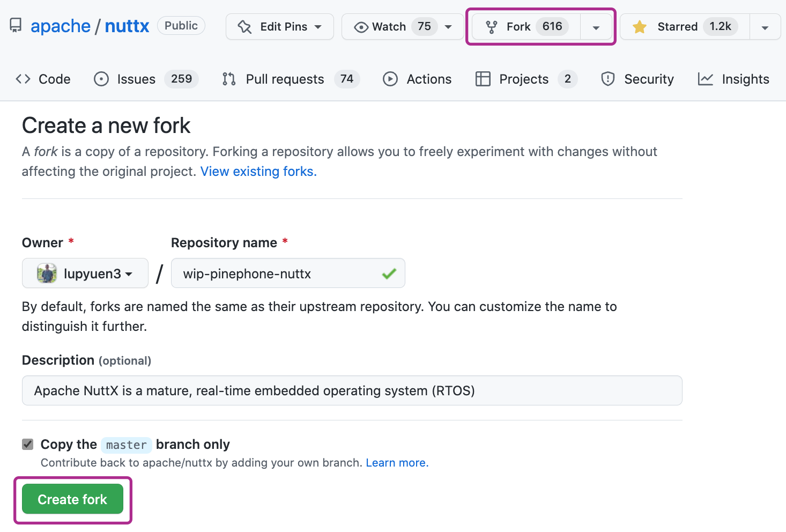The image size is (786, 532).
Task: Click the Issues count 259
Action: [182, 79]
